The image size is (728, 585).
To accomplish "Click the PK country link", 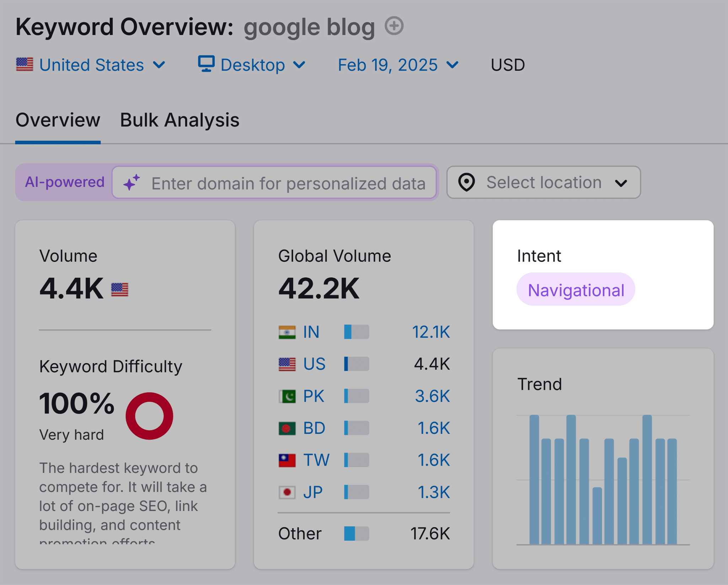I will point(314,396).
